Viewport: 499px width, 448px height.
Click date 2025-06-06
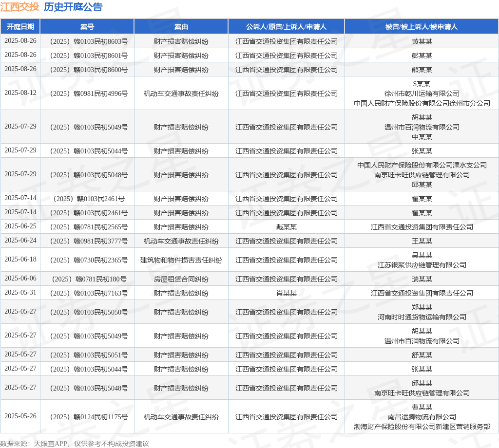tap(20, 278)
